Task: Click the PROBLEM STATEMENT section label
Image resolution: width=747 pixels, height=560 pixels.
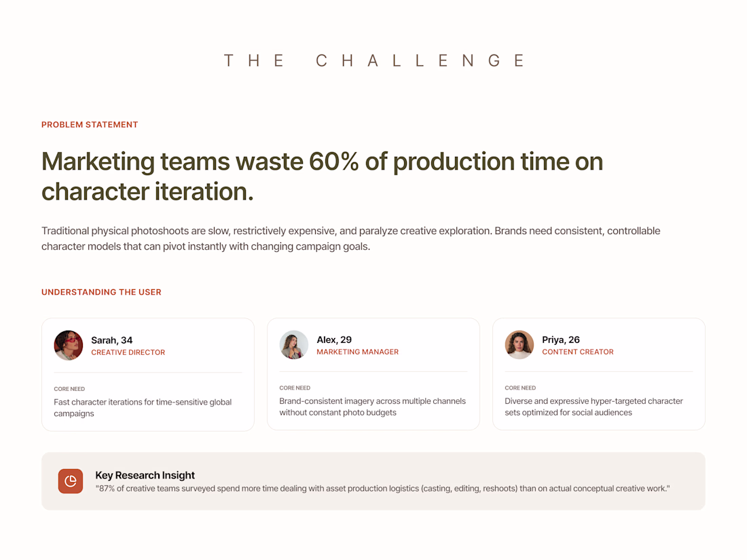Action: pyautogui.click(x=90, y=125)
